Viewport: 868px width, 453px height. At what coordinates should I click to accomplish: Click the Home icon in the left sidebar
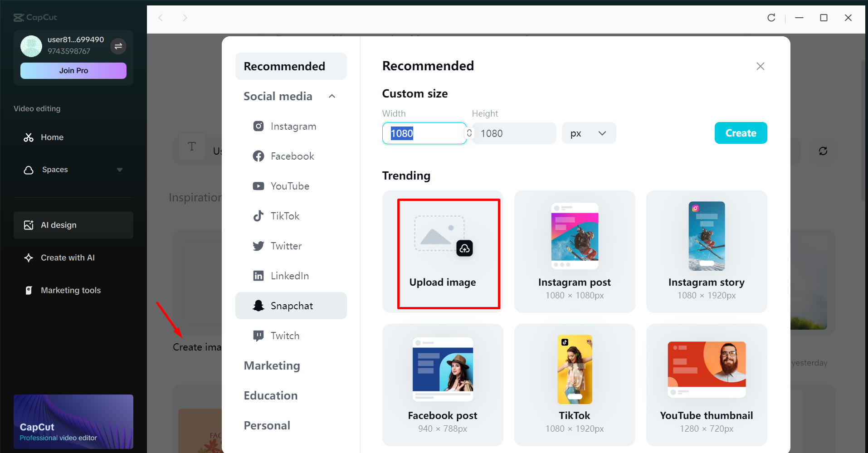pyautogui.click(x=29, y=137)
